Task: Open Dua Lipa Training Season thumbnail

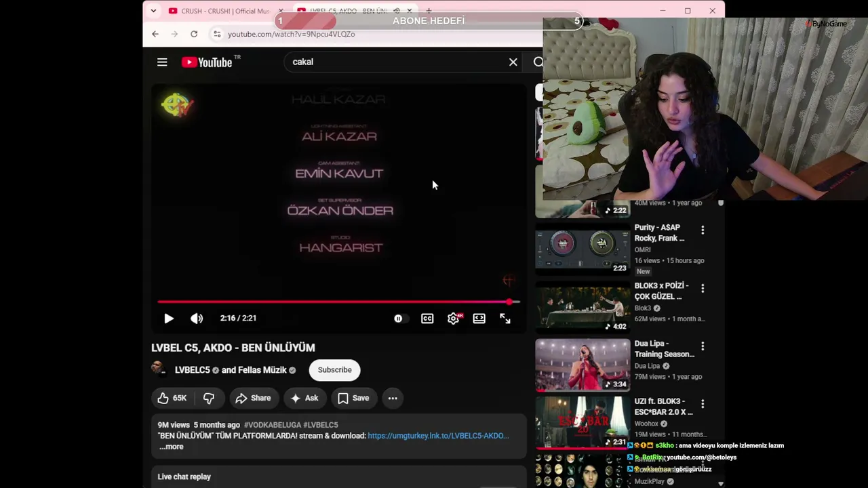Action: pos(583,365)
